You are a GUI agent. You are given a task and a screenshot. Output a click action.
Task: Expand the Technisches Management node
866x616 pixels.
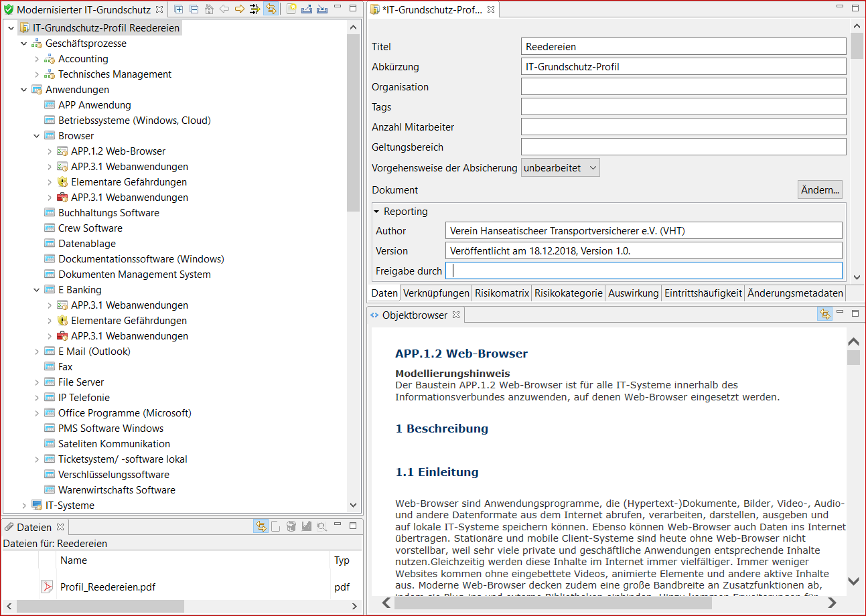point(37,74)
